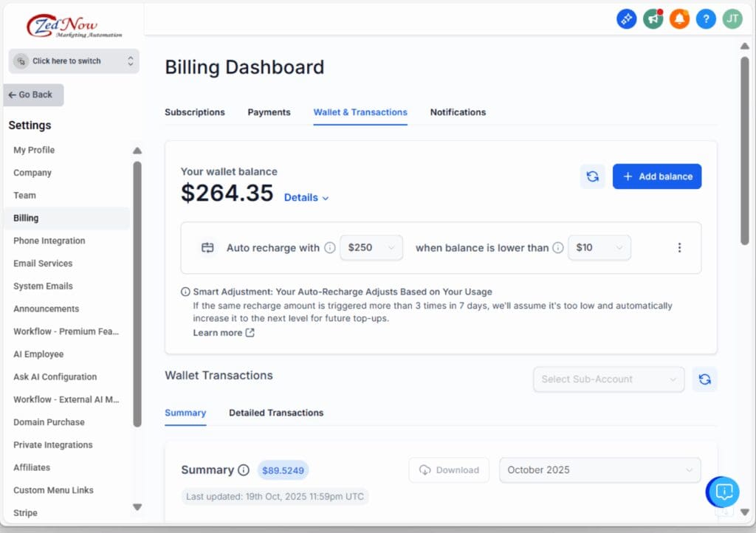Viewport: 756px width, 533px height.
Task: Select Email Services in the settings sidebar
Action: (43, 263)
